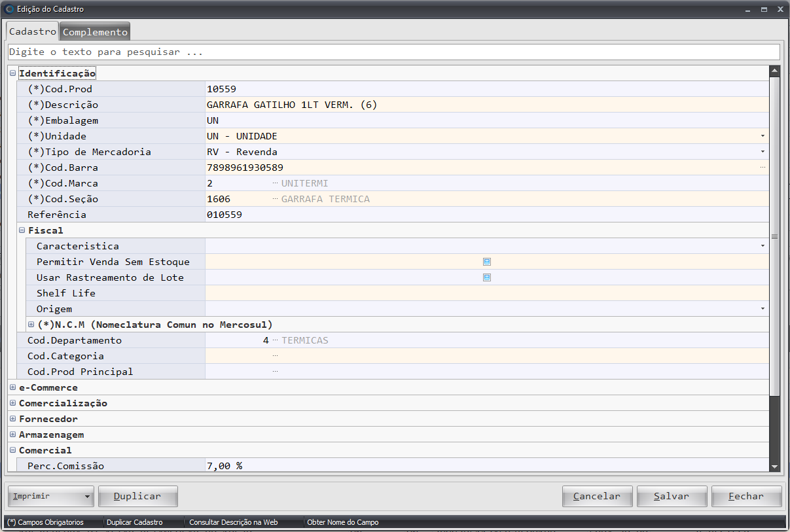This screenshot has width=790, height=532.
Task: Open the Unidade dropdown
Action: point(763,136)
